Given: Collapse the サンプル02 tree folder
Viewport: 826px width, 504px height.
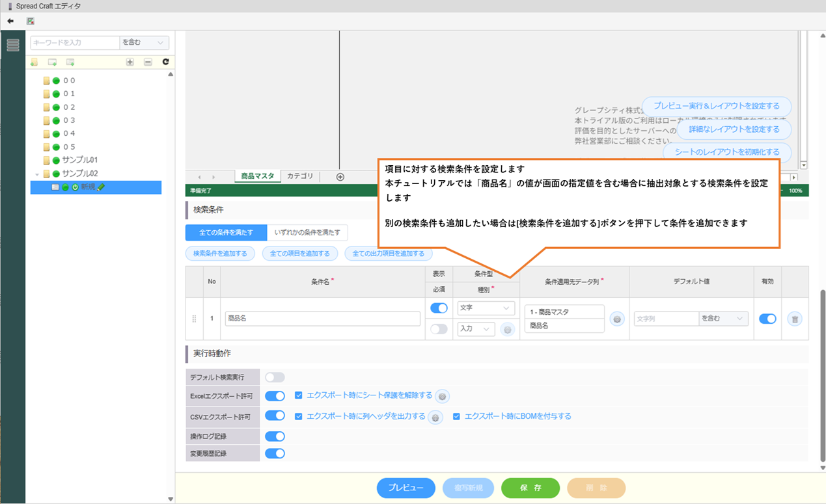Looking at the screenshot, I should click(x=37, y=174).
